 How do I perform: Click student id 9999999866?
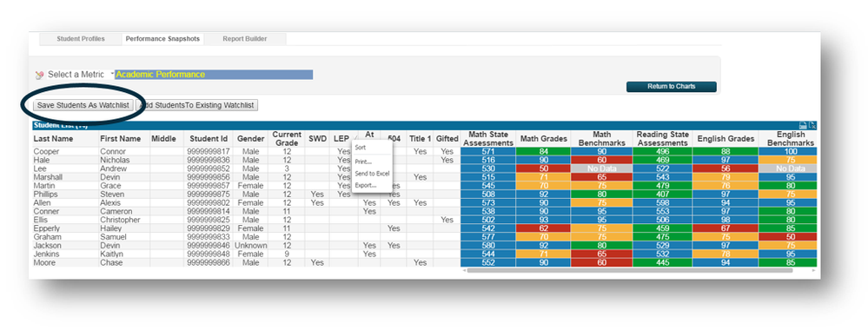[x=209, y=262]
